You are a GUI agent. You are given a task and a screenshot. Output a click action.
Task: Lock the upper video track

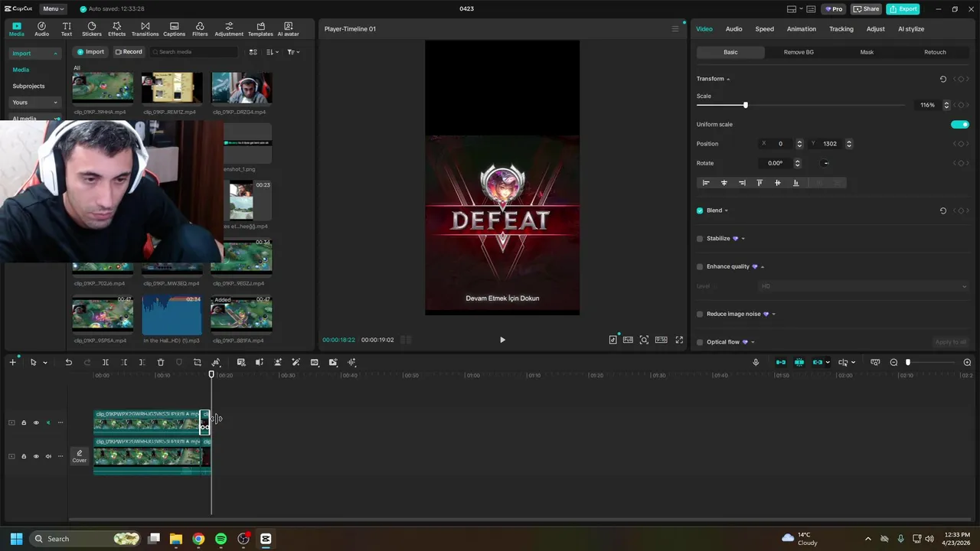tap(24, 422)
